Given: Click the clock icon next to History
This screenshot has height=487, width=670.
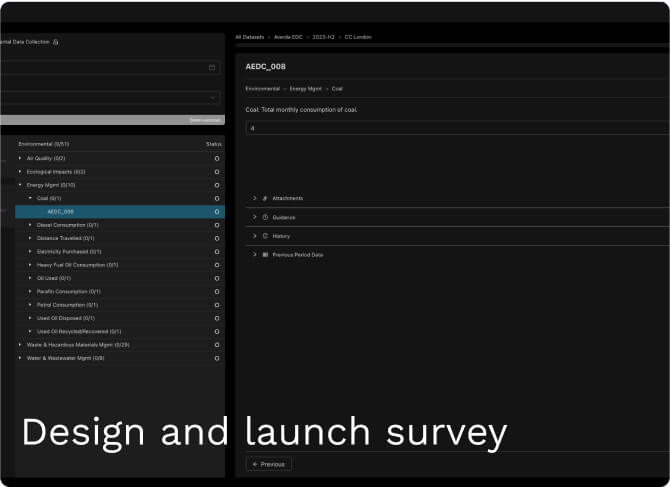Looking at the screenshot, I should click(x=265, y=236).
